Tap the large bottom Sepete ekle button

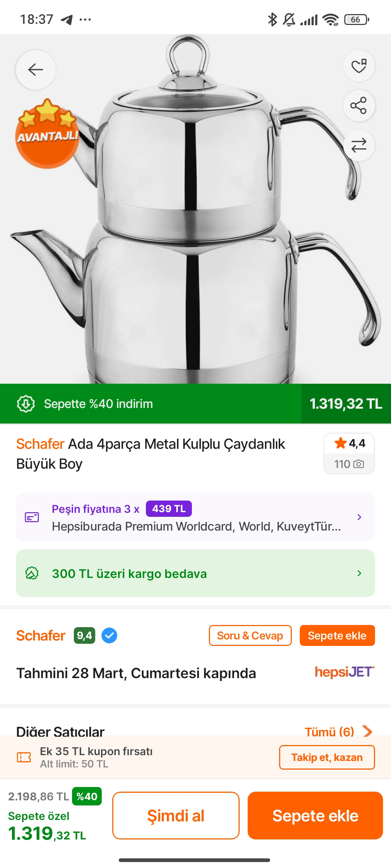[315, 816]
